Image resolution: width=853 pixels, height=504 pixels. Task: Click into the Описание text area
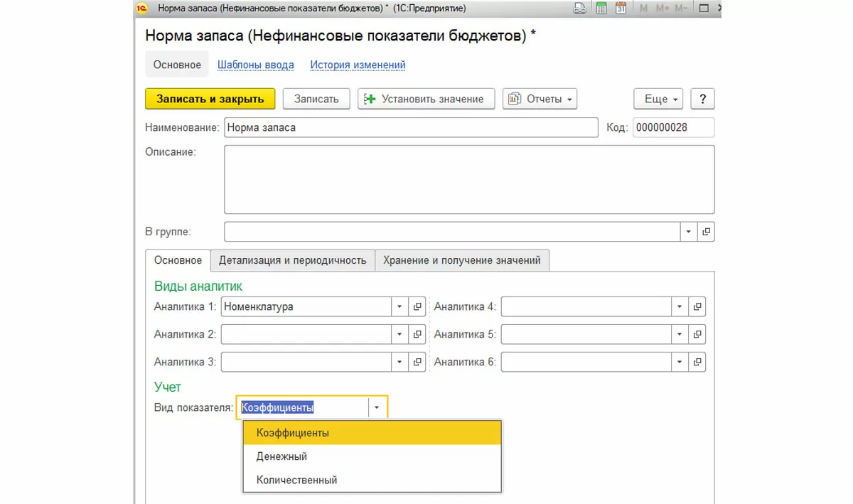tap(469, 179)
